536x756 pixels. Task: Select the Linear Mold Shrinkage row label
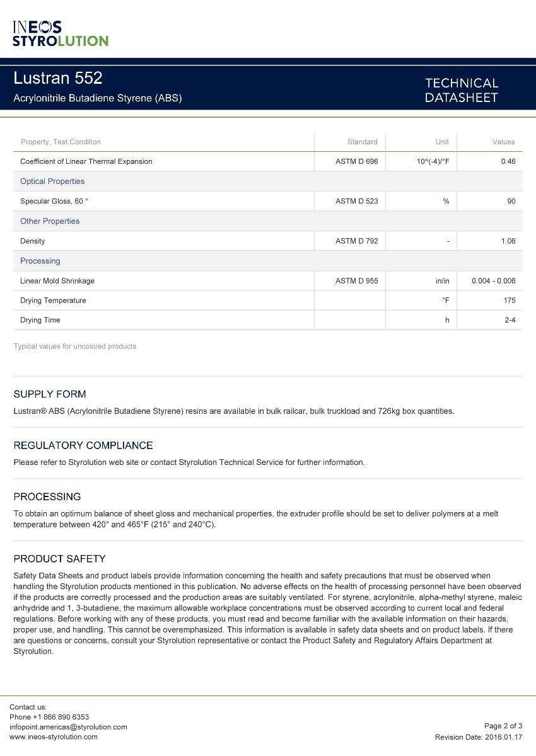[57, 281]
